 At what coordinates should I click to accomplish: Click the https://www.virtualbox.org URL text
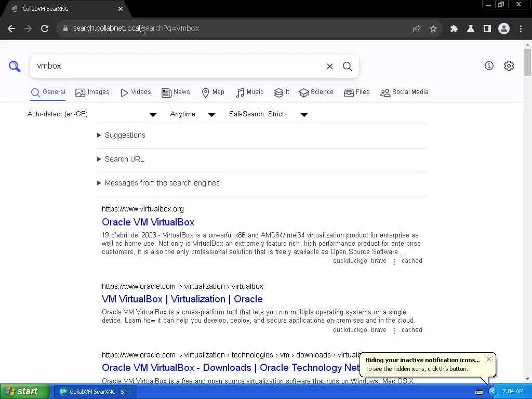click(143, 209)
